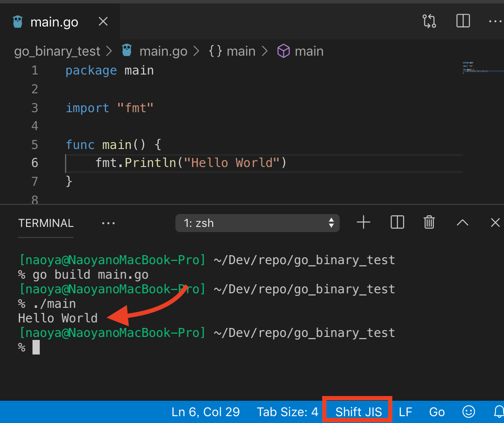Viewport: 504px width, 423px height.
Task: Split the editor with the split icon
Action: click(x=463, y=21)
